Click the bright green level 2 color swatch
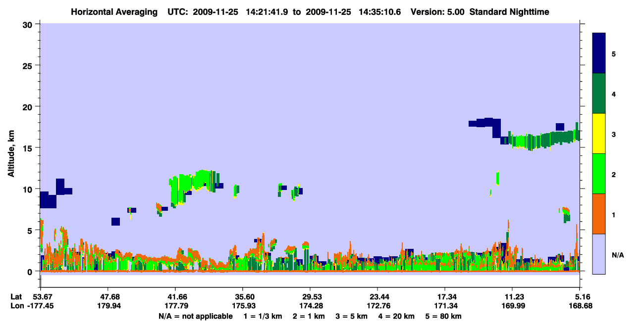644x330 pixels. pyautogui.click(x=599, y=174)
